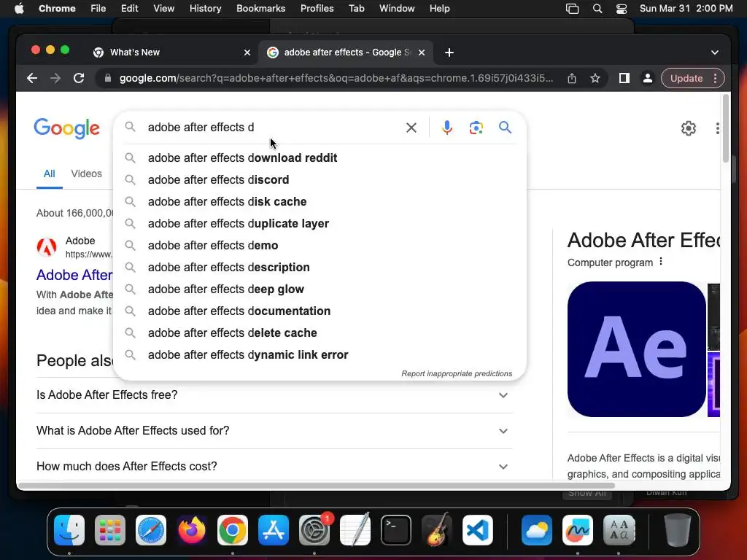The image size is (747, 560).
Task: Expand 'How much does After Effects cost?'
Action: [274, 466]
